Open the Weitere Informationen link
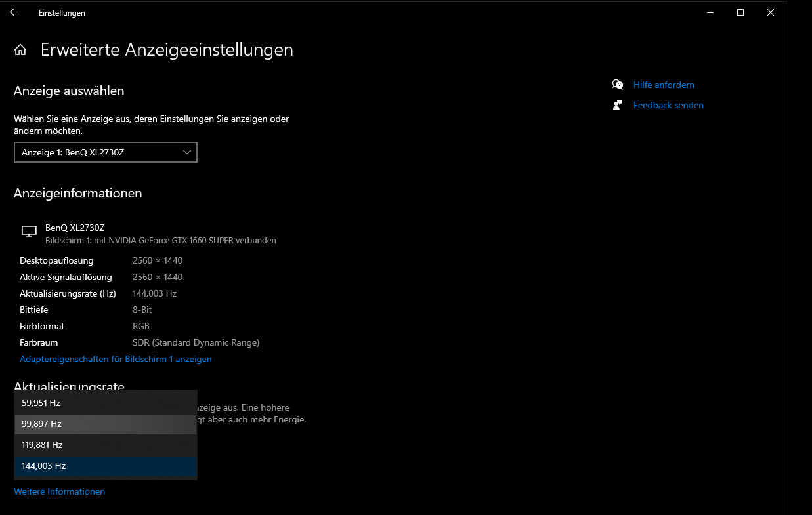This screenshot has width=812, height=515. (x=59, y=491)
